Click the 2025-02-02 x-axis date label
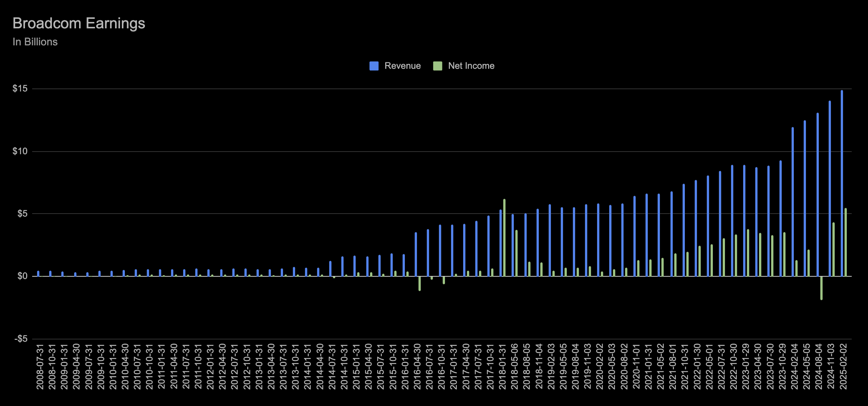This screenshot has height=406, width=868. click(843, 367)
